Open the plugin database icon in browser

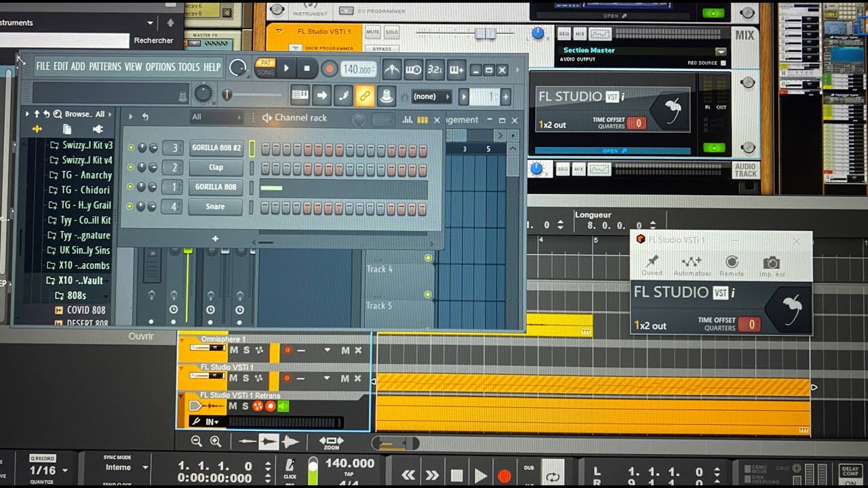[98, 129]
